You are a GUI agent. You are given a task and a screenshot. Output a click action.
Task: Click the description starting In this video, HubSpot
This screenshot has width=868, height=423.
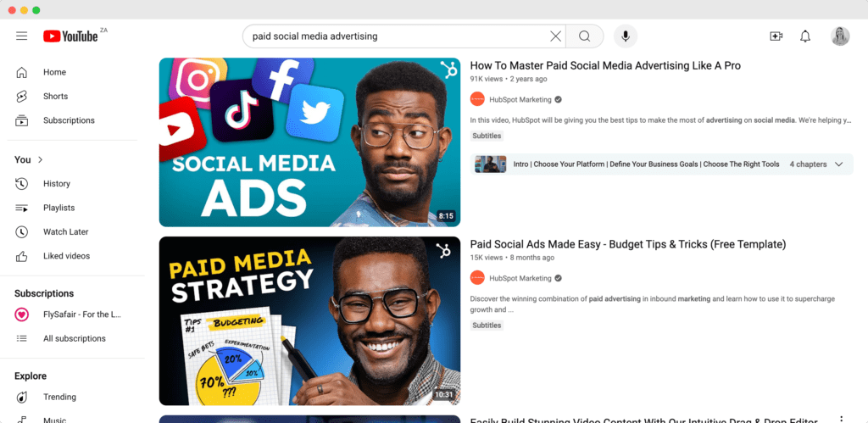(x=661, y=120)
